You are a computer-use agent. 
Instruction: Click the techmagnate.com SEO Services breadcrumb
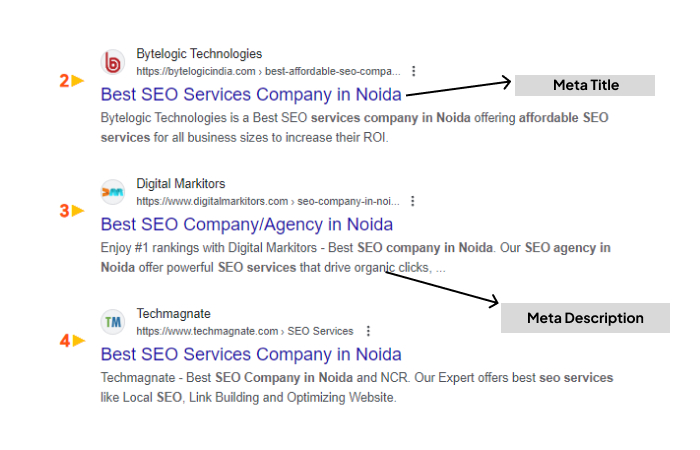[x=245, y=331]
